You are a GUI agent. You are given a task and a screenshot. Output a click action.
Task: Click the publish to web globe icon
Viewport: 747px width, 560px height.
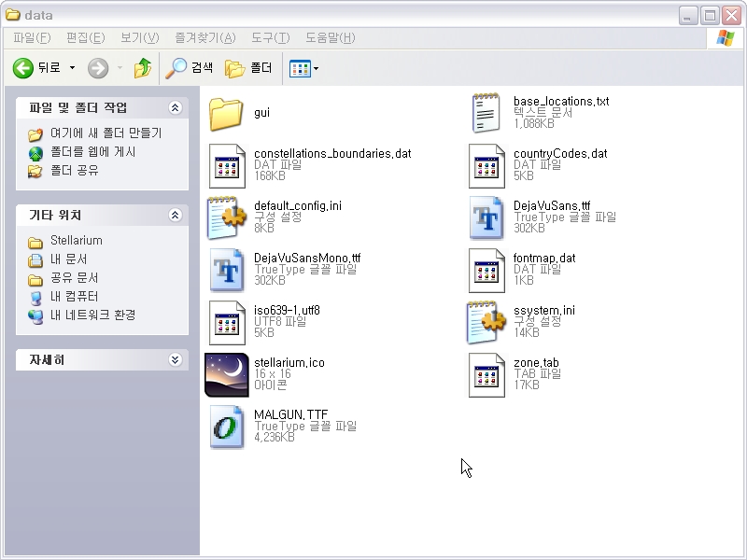click(x=35, y=153)
